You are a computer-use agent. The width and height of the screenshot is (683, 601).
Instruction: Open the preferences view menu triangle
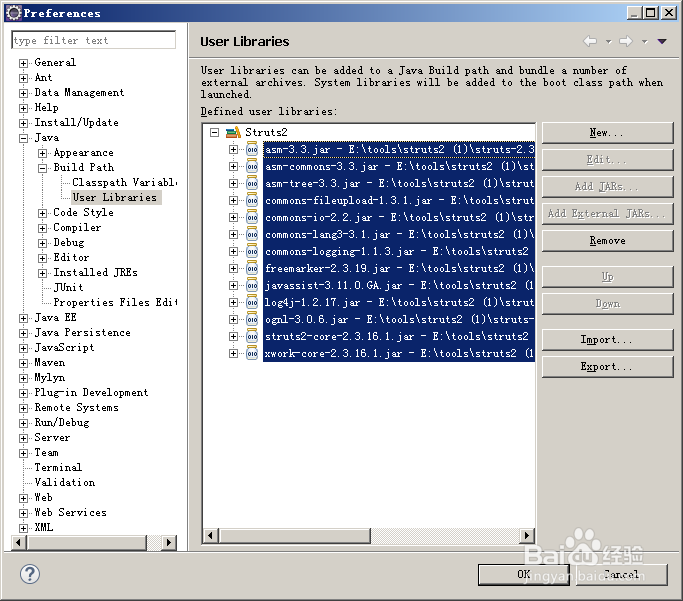[x=662, y=41]
